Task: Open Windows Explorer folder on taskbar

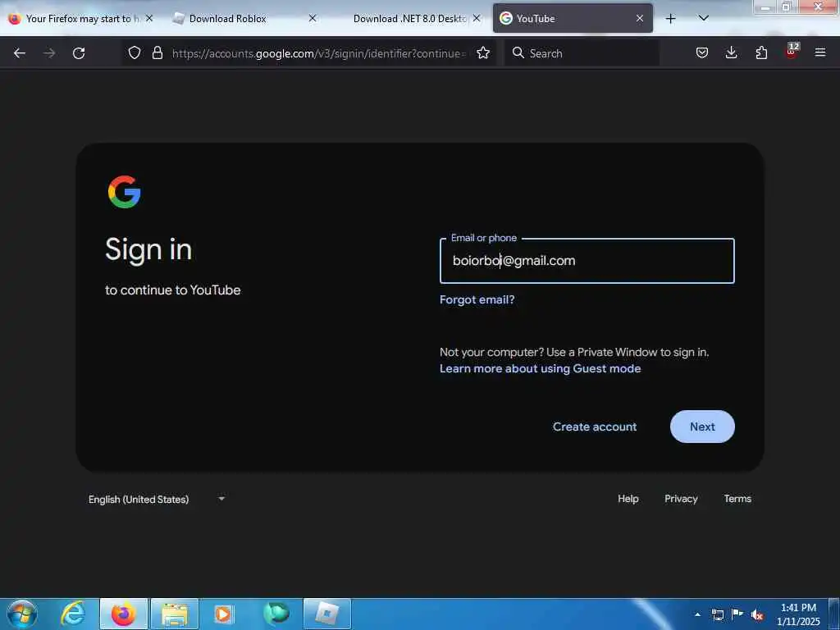Action: pyautogui.click(x=175, y=614)
